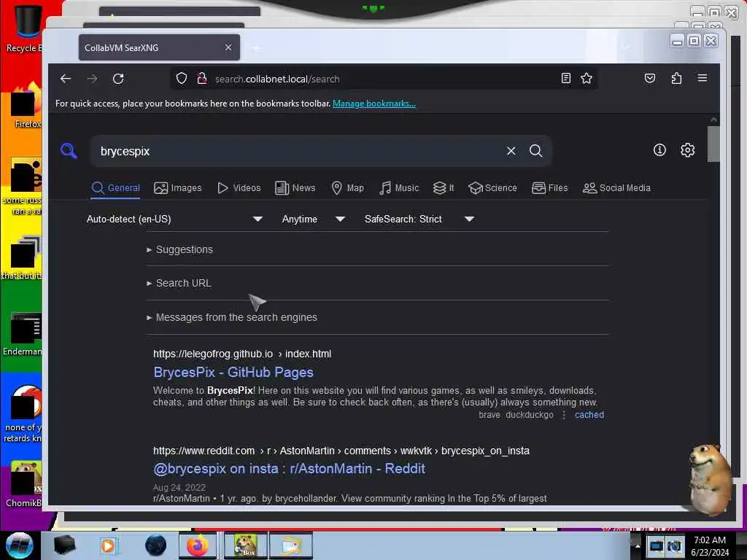
Task: Open Firefox hamburger application menu
Action: tap(703, 78)
